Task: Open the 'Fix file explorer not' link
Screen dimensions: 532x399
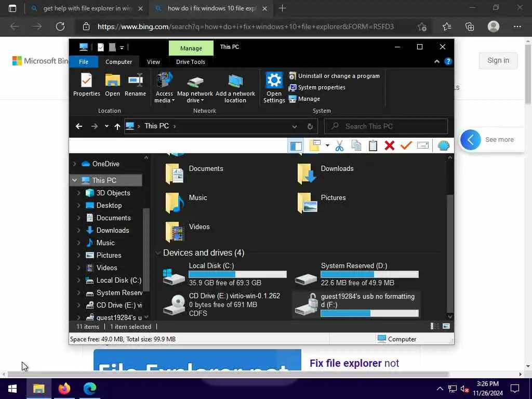Action: 354,363
